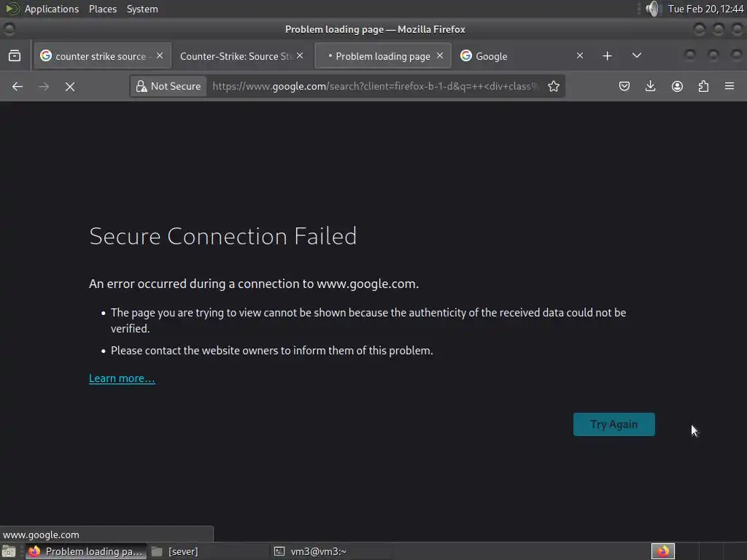Click the volume speaker icon

(x=651, y=9)
